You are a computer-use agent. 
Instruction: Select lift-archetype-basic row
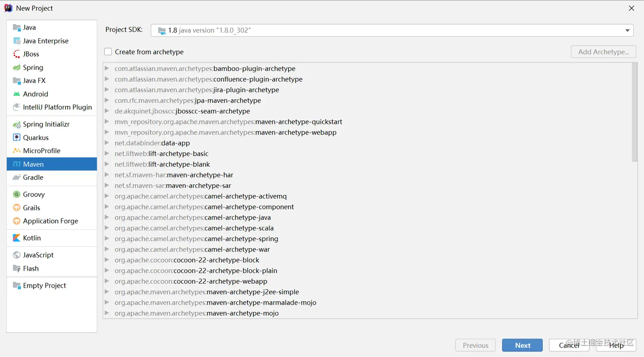pyautogui.click(x=368, y=154)
